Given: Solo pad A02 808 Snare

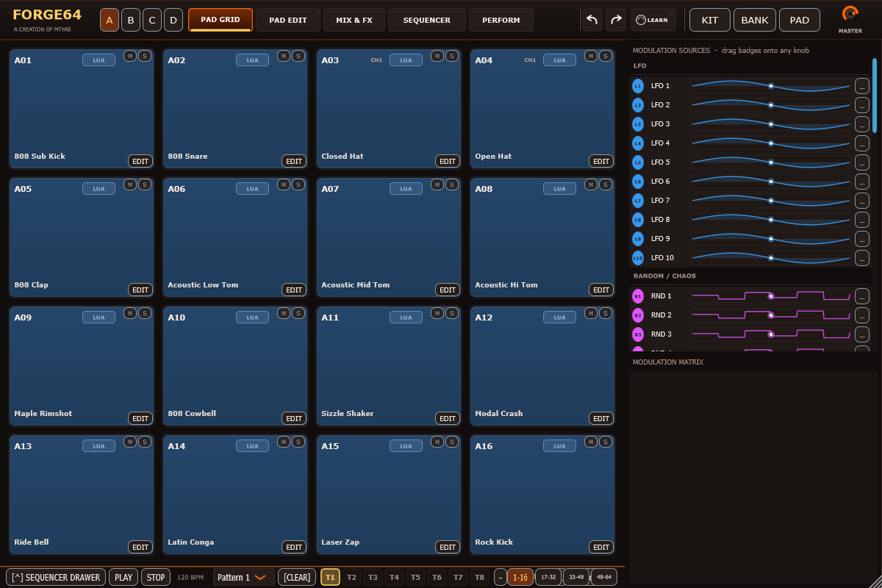Looking at the screenshot, I should pos(298,56).
